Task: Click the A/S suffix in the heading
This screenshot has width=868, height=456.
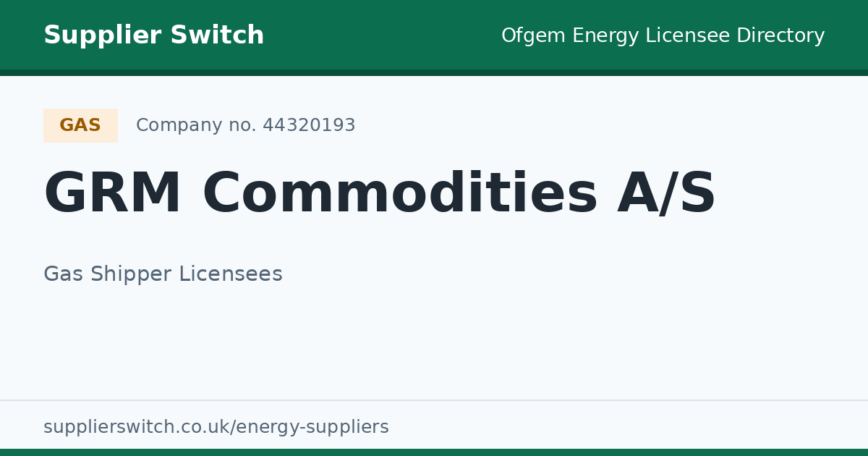Action: coord(666,194)
